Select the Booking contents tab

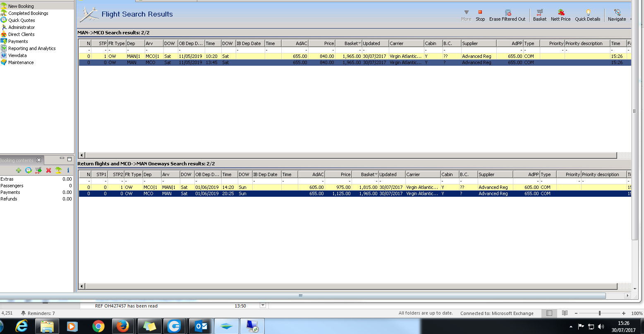coord(17,160)
